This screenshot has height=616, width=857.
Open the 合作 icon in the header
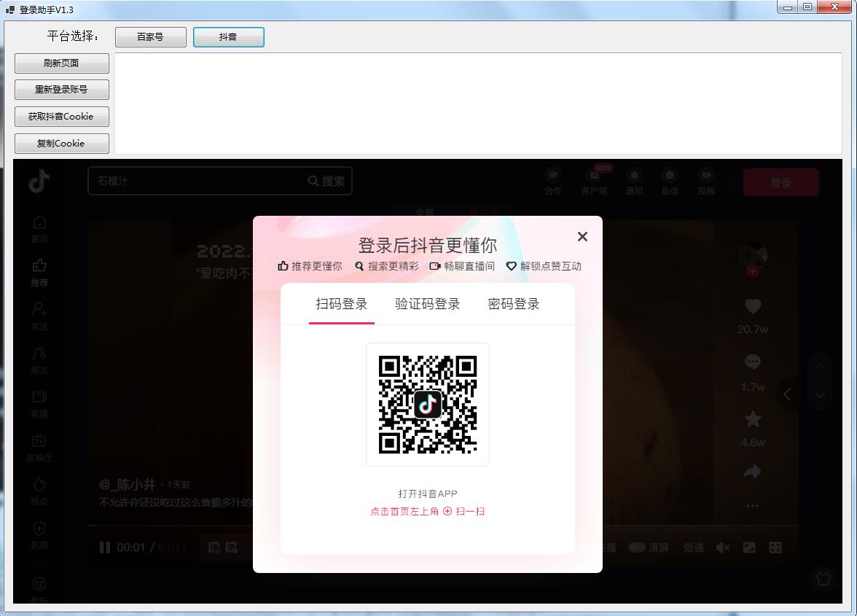(x=553, y=182)
